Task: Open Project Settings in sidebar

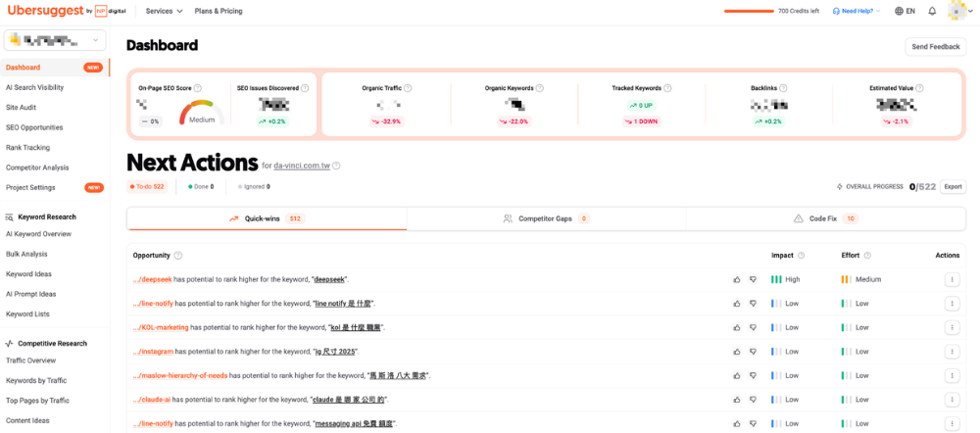Action: pos(30,187)
